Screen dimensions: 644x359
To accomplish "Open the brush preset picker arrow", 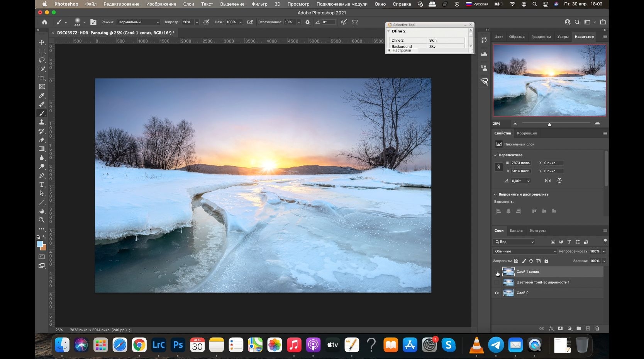I will 84,22.
